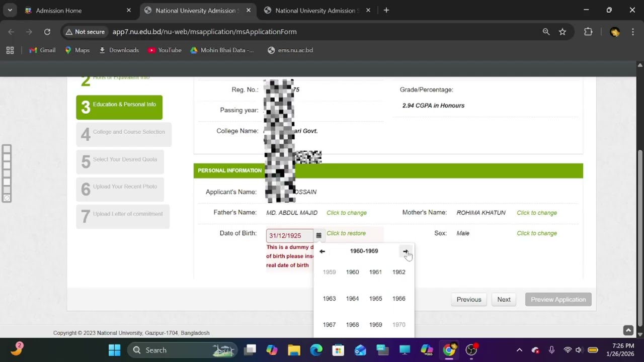Open step 5 Select Your Desired Quota
Viewport: 644px width, 362px height.
120,162
